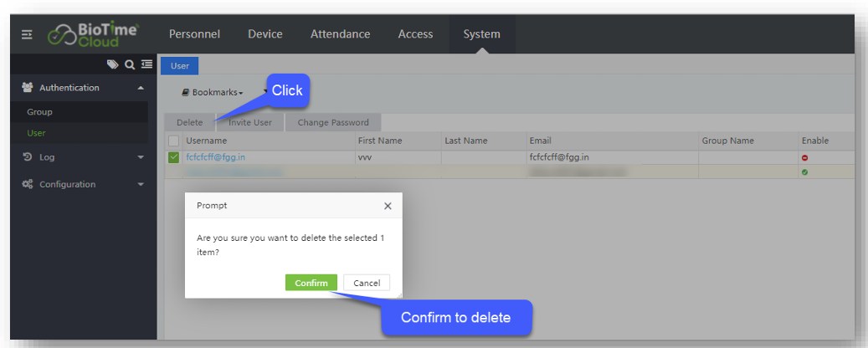
Task: Open the sidebar search magnifier icon
Action: (130, 64)
